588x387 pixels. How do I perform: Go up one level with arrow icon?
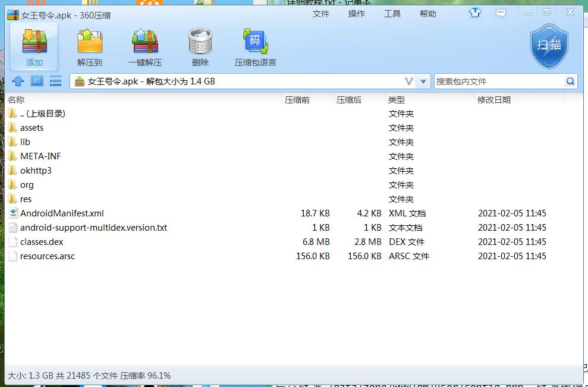coord(18,81)
